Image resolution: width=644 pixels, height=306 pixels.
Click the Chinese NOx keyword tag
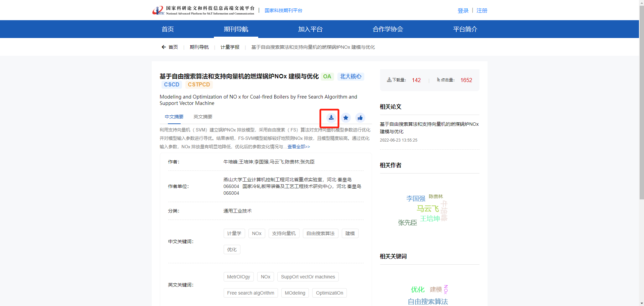[257, 233]
